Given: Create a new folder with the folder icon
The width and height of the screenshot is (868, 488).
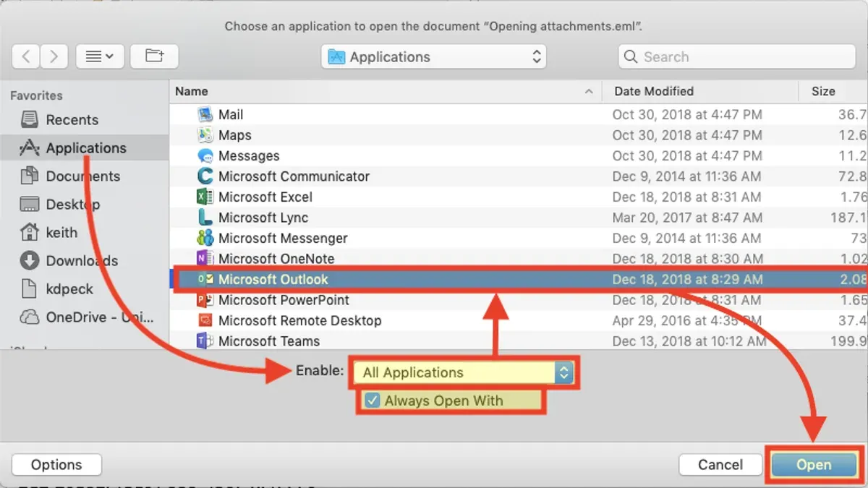Looking at the screenshot, I should click(154, 56).
